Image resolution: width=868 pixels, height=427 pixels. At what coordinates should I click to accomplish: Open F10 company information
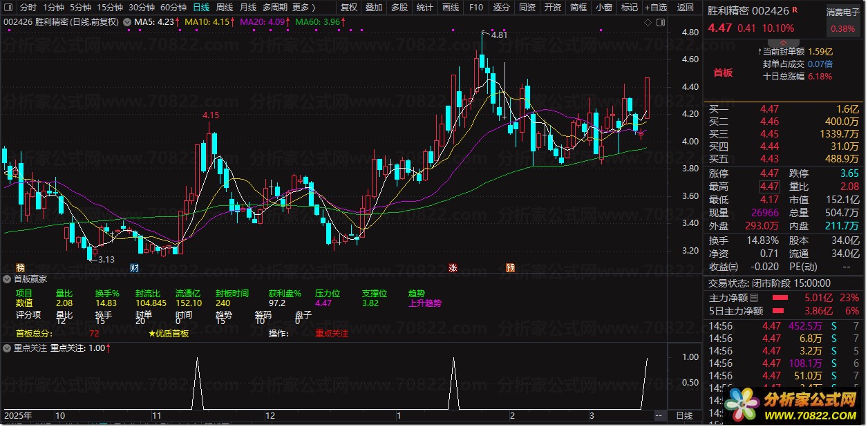[476, 8]
